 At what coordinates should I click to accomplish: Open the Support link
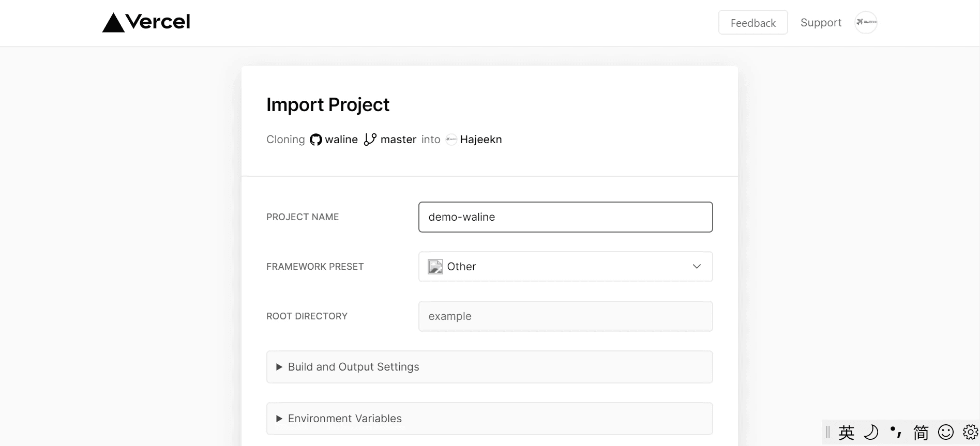[x=821, y=23]
